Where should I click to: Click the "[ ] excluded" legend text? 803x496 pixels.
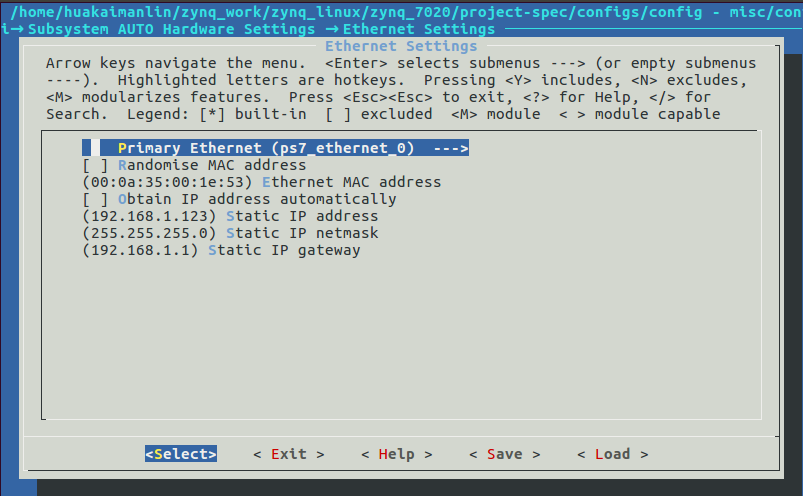pos(379,114)
